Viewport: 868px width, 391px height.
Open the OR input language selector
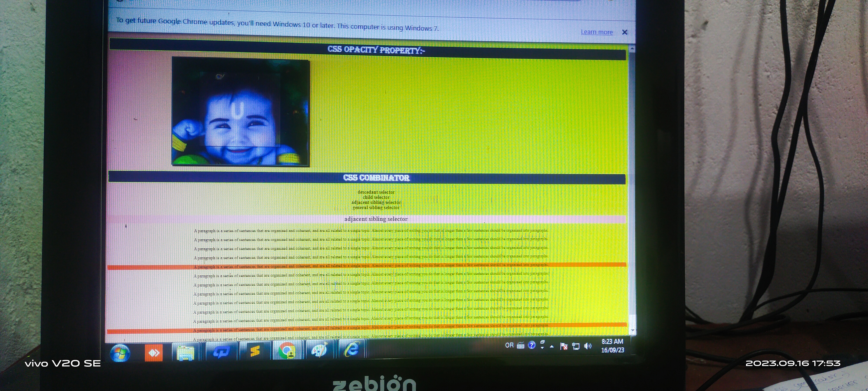(x=509, y=345)
